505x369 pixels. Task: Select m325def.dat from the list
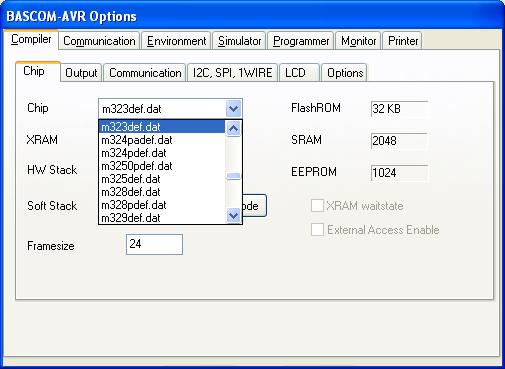(162, 179)
